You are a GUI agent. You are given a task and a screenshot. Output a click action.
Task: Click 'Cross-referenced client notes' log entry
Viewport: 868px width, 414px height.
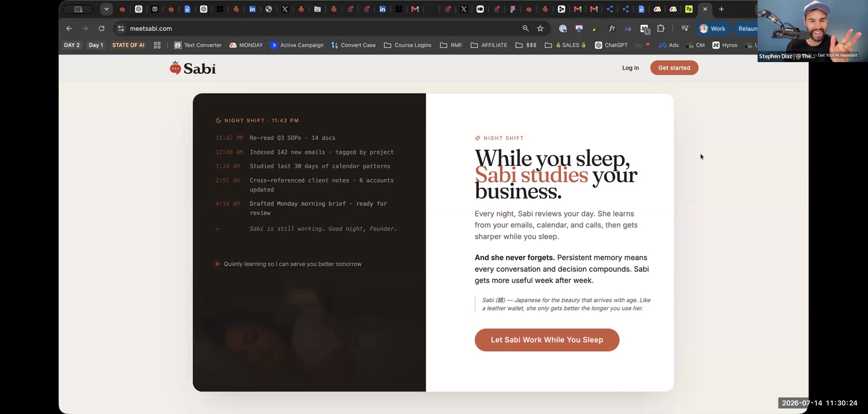(322, 185)
